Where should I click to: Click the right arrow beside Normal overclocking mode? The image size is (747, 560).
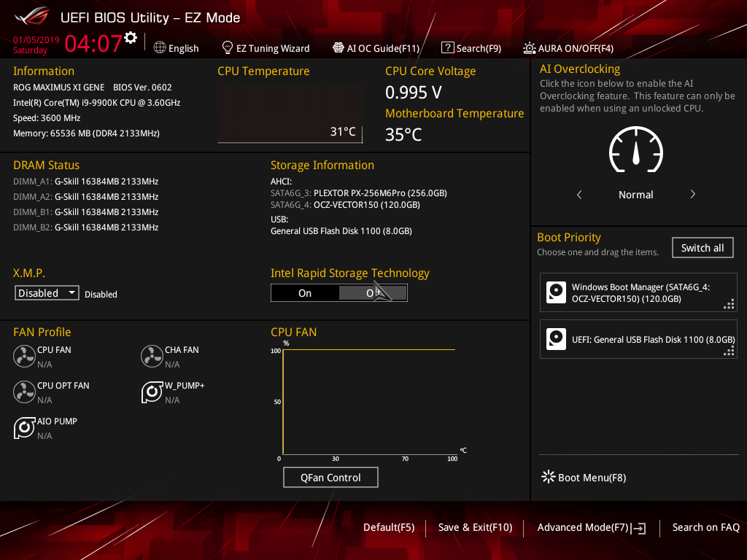point(692,195)
